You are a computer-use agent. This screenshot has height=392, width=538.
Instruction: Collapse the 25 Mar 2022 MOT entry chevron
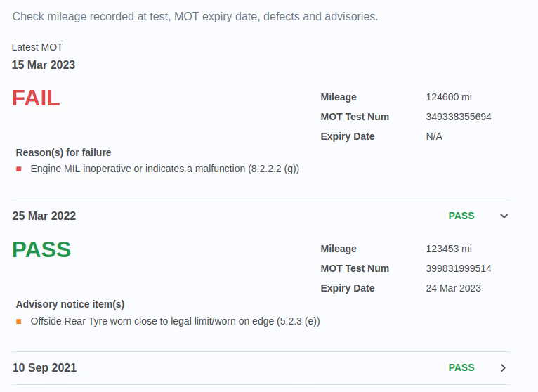coord(504,216)
